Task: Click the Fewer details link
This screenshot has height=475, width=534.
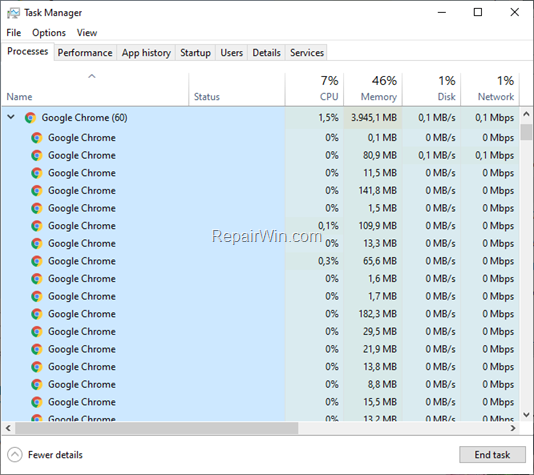Action: pos(55,455)
